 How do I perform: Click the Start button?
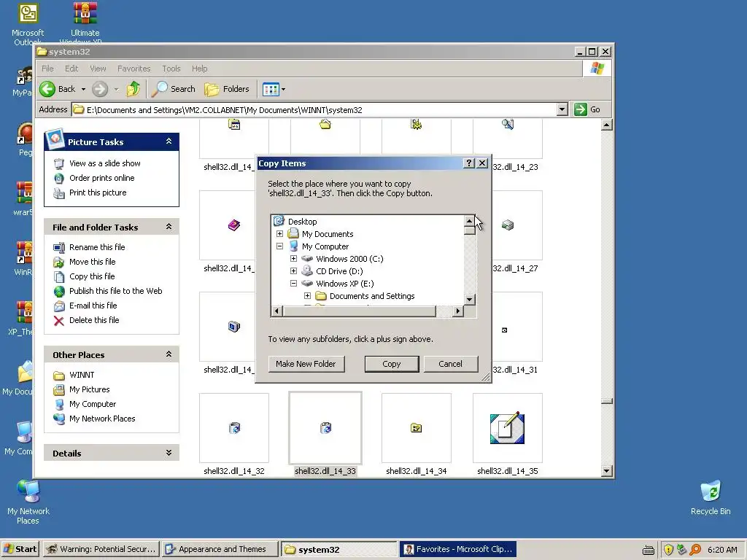pyautogui.click(x=20, y=549)
